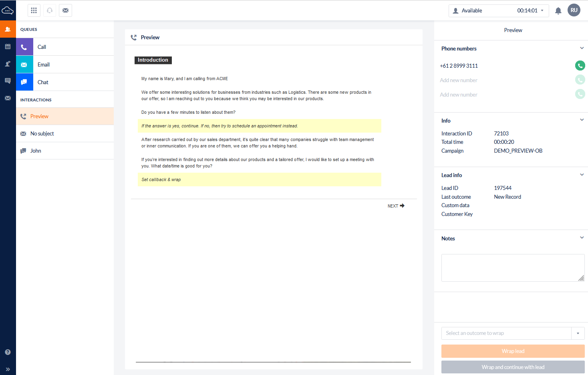
Task: Click the apps grid icon in top bar
Action: point(34,10)
